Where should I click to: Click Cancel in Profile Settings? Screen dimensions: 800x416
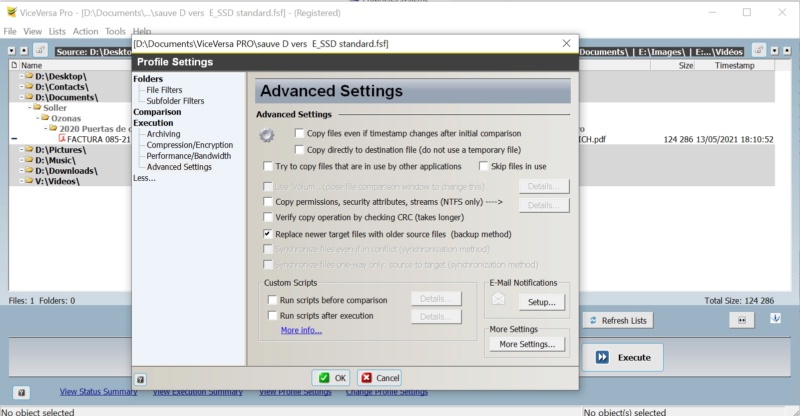point(380,378)
